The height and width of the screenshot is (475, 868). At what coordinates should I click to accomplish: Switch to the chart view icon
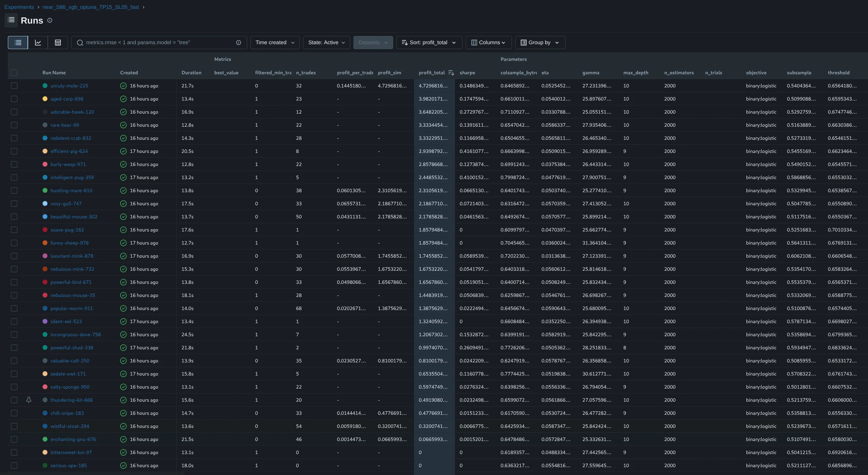(x=38, y=43)
